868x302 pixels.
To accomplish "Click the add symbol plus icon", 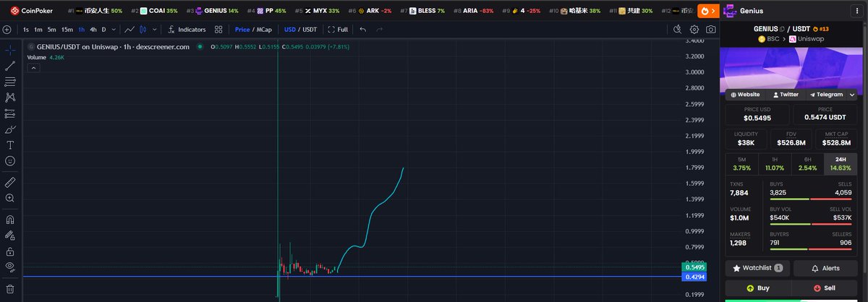I will (7, 30).
